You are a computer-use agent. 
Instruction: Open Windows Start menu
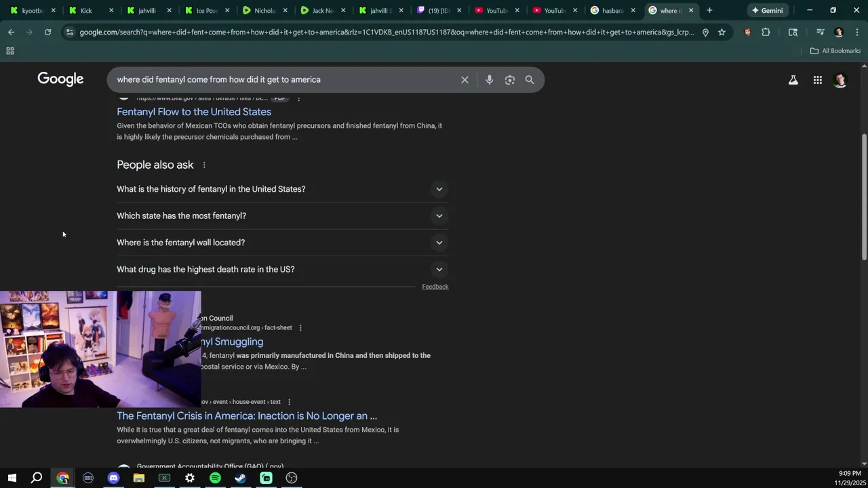(12, 478)
